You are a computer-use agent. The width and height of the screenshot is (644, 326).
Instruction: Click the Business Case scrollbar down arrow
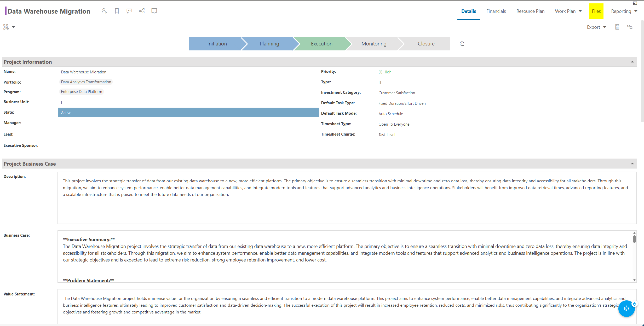coord(634,280)
